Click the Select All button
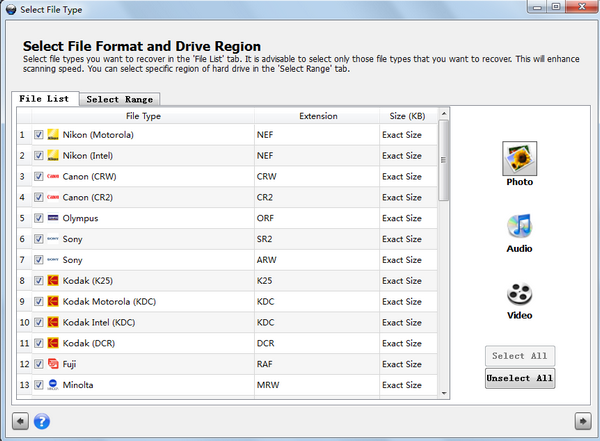Viewport: 600px width, 441px height. coord(520,356)
